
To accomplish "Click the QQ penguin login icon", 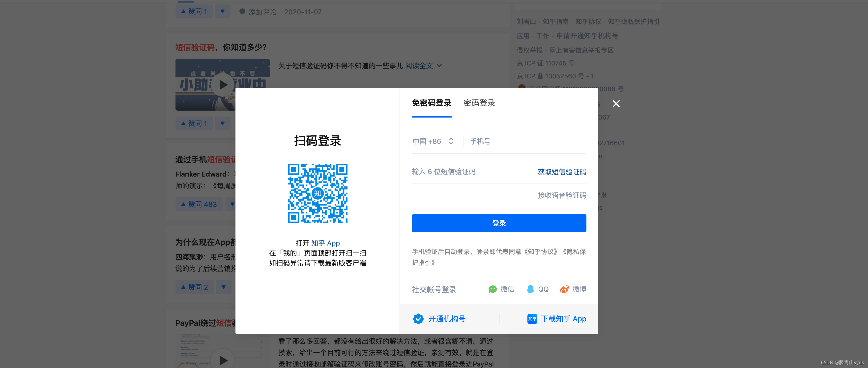I will click(530, 289).
